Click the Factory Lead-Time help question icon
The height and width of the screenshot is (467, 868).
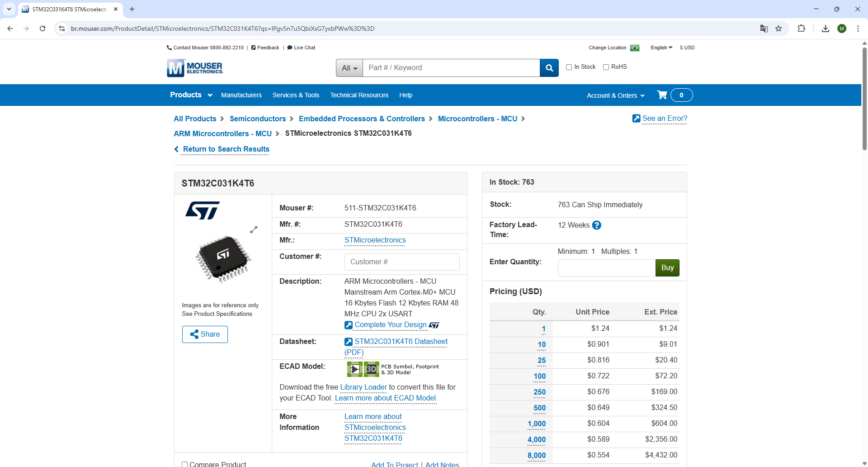597,225
